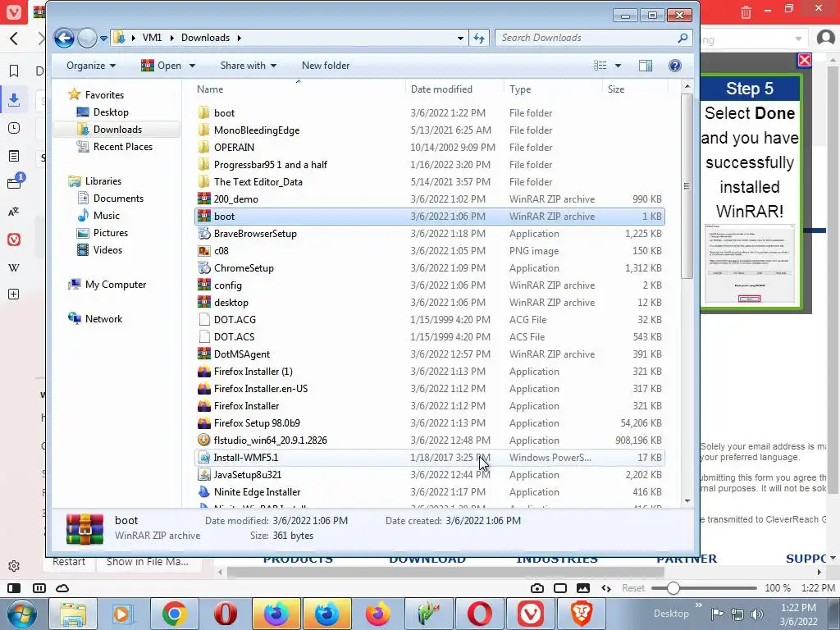Change view using the view icon
Viewport: 840px width, 630px height.
[x=600, y=66]
